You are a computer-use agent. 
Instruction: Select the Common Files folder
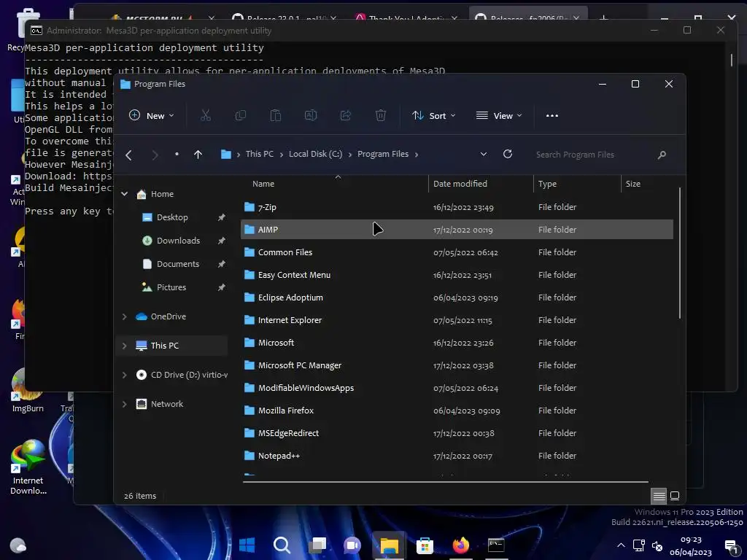click(x=457, y=252)
